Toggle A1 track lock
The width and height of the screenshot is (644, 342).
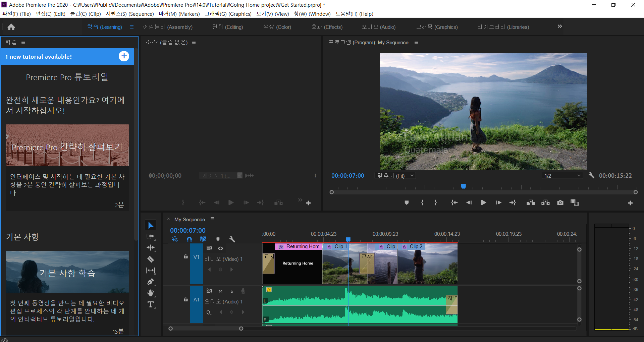[x=186, y=299]
